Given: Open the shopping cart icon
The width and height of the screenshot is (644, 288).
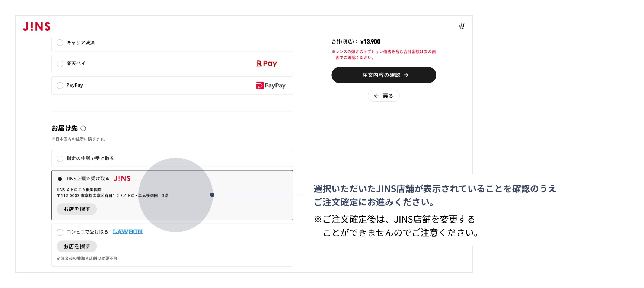Looking at the screenshot, I should click(x=462, y=26).
